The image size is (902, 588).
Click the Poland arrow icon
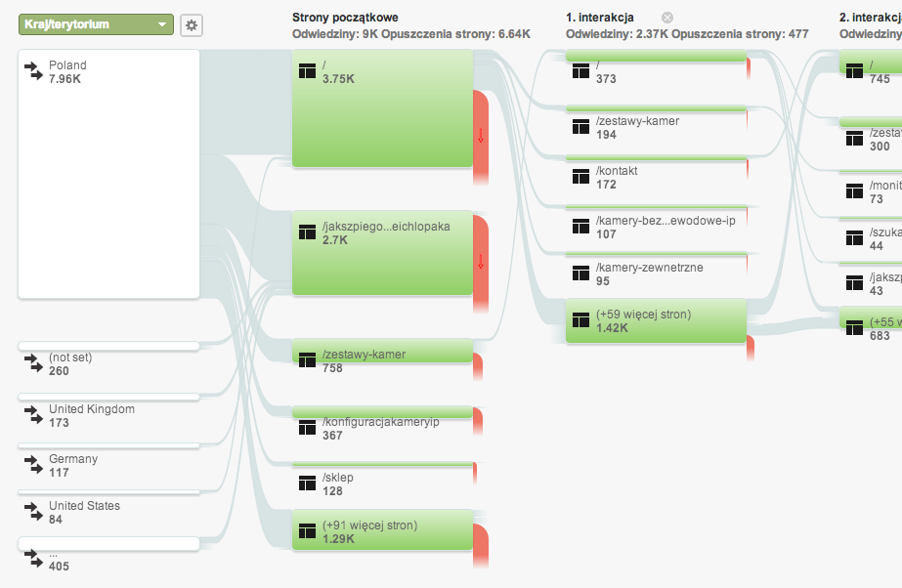[x=34, y=71]
